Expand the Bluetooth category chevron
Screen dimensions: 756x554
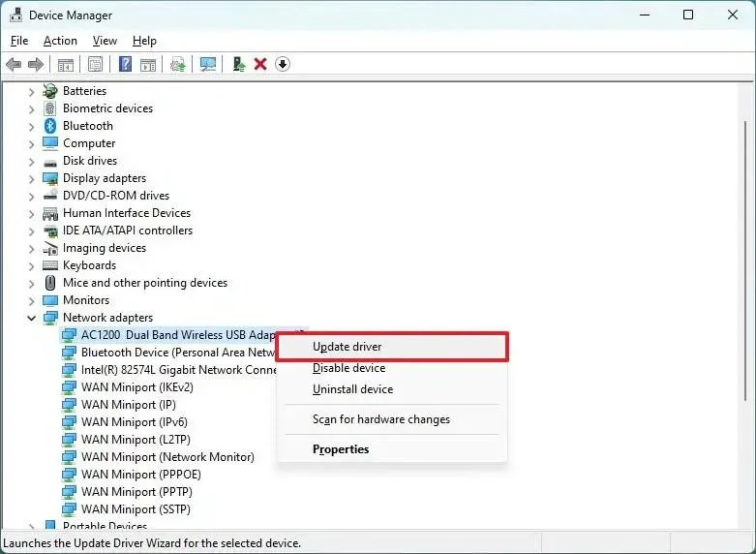pyautogui.click(x=31, y=127)
